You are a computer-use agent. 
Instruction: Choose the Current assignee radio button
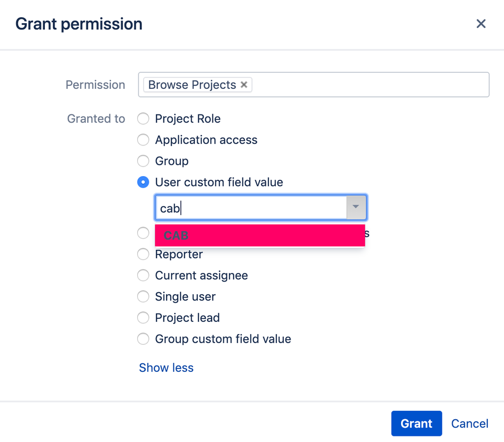144,275
